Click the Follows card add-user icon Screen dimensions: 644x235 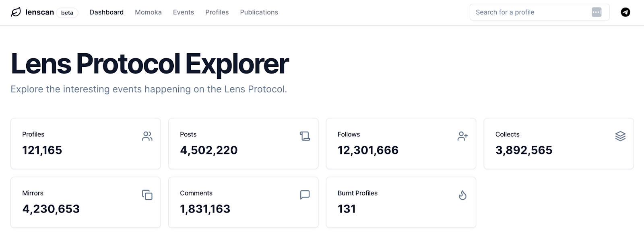462,136
